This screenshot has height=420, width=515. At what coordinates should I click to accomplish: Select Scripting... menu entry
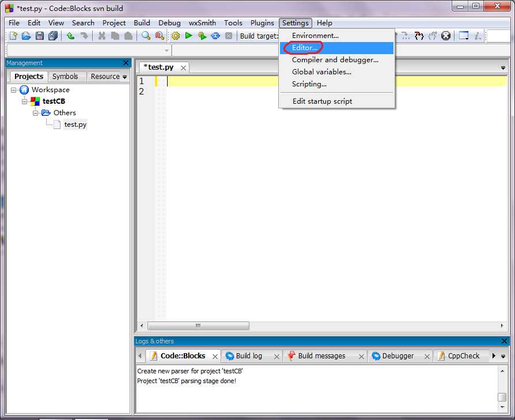(336, 84)
